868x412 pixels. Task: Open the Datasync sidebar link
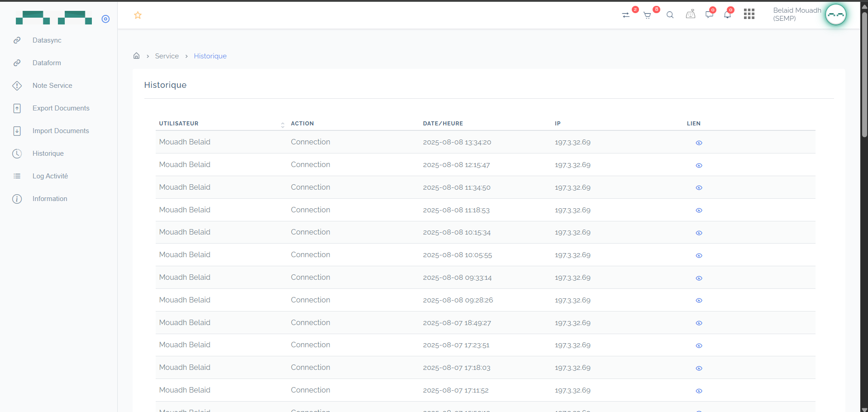point(47,40)
